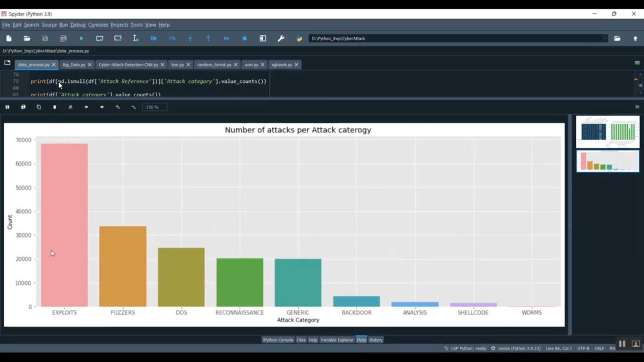Open the PYTHONPATH manager Python icon

(x=299, y=39)
